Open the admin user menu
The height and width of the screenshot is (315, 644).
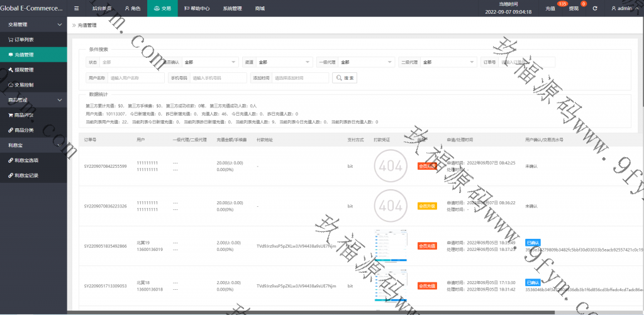pos(625,9)
